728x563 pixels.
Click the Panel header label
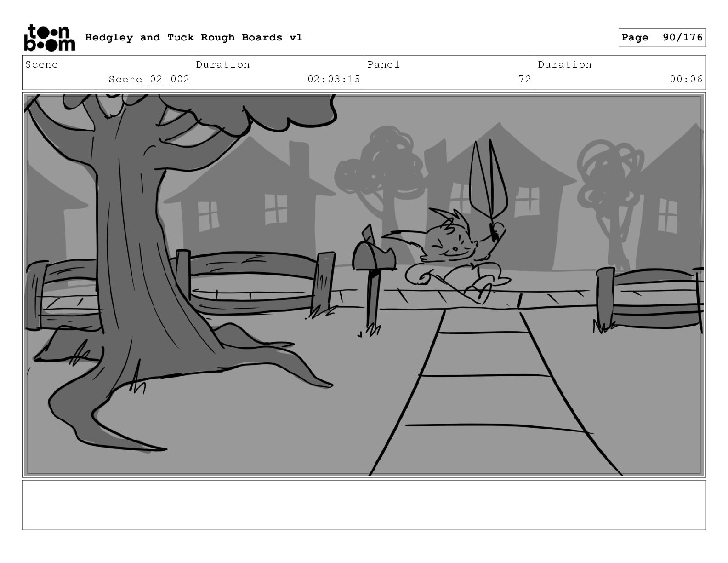[384, 64]
